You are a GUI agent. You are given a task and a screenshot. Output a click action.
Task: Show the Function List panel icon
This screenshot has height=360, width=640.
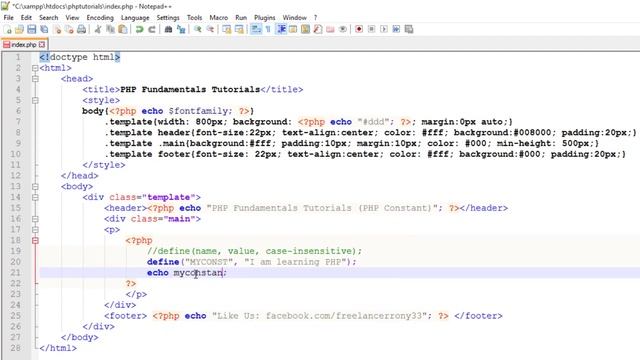point(318,29)
